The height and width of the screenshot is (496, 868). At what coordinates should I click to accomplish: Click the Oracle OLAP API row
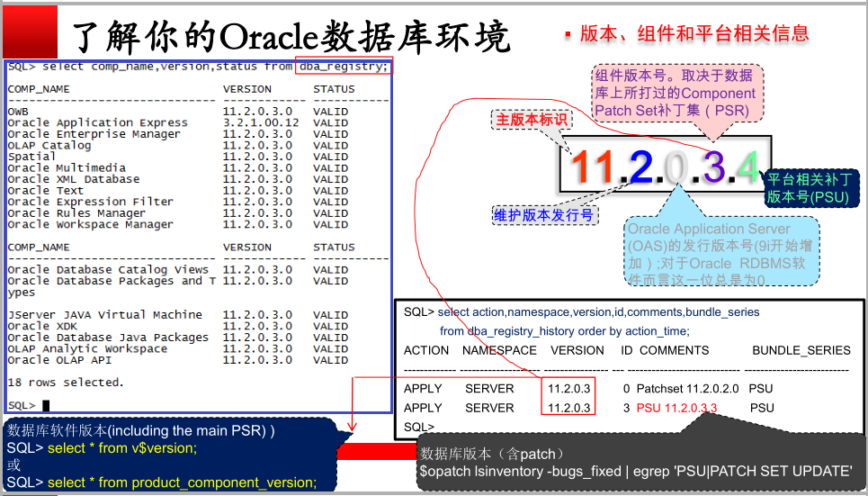(178, 360)
